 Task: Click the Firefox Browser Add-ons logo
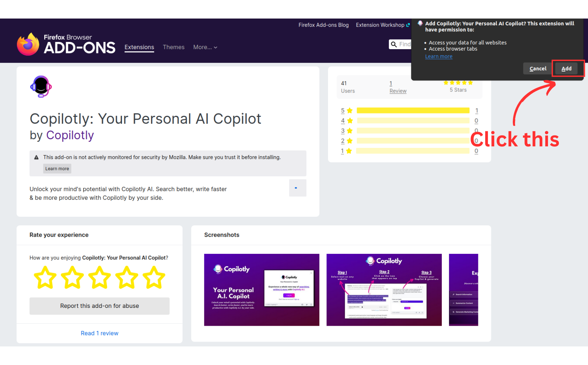click(66, 44)
